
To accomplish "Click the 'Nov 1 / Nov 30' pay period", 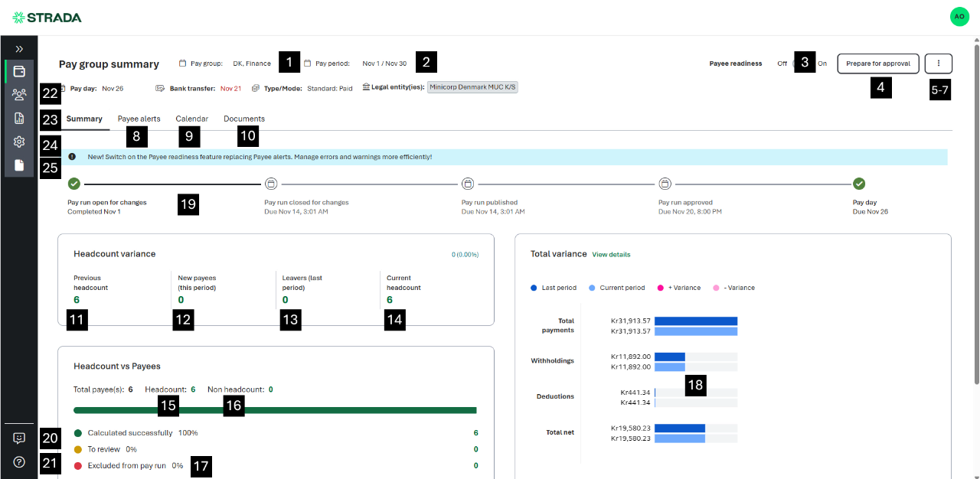I will 385,64.
